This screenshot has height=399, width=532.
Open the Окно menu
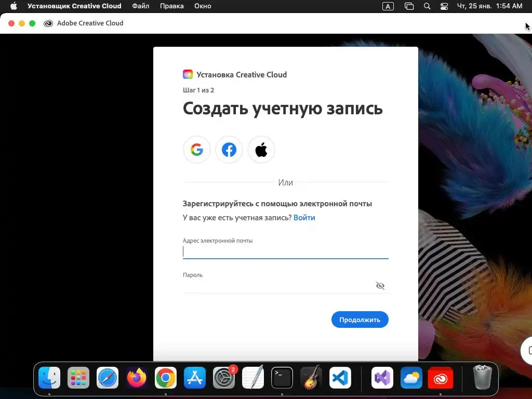coord(203,6)
